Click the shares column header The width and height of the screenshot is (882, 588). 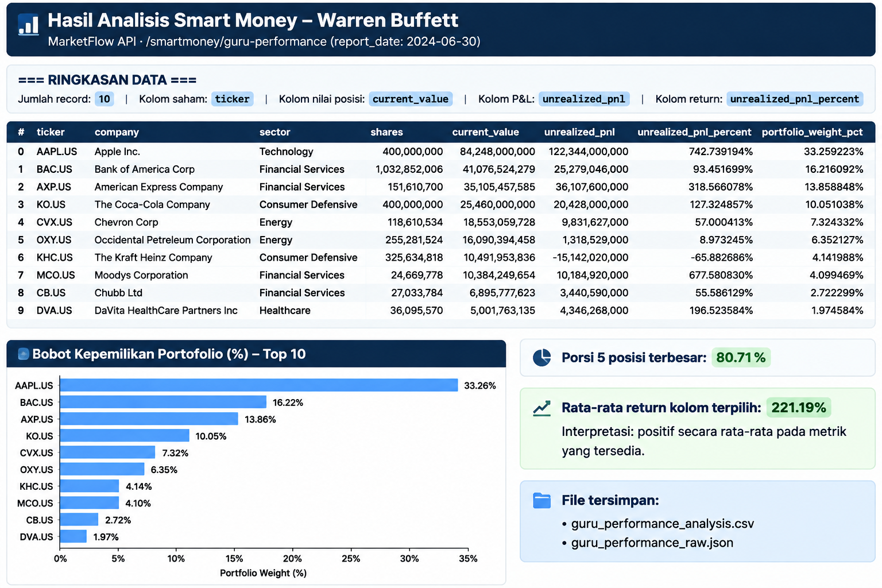click(386, 132)
